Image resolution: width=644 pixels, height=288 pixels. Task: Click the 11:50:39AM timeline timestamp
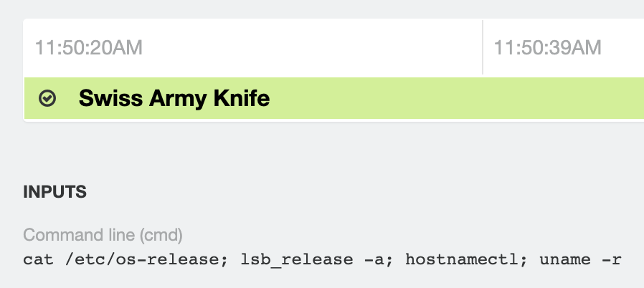[x=547, y=47]
